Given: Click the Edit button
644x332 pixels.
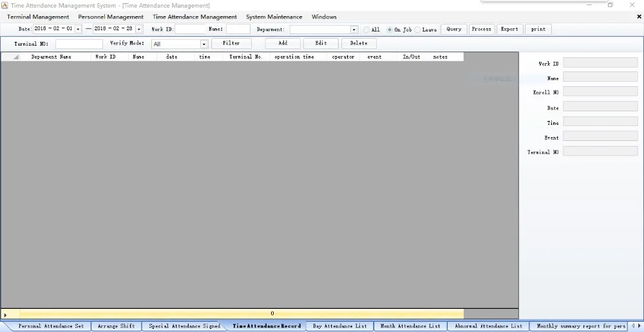Looking at the screenshot, I should (321, 43).
